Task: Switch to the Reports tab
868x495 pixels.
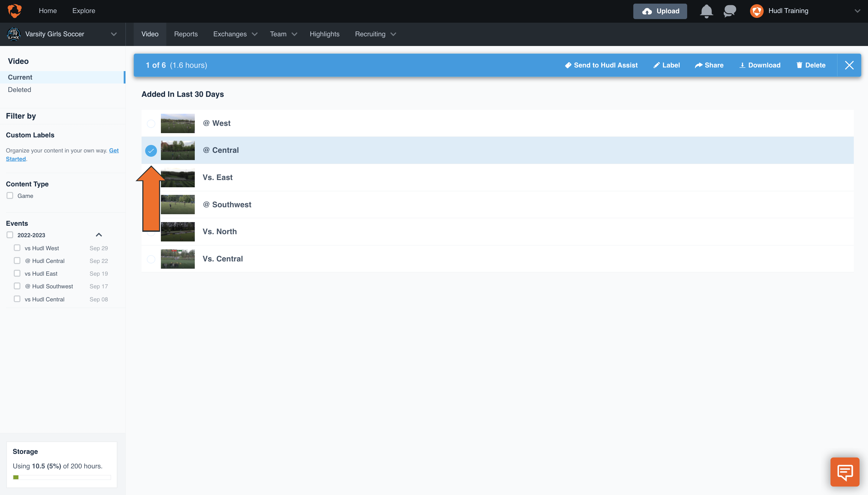Action: click(x=186, y=34)
